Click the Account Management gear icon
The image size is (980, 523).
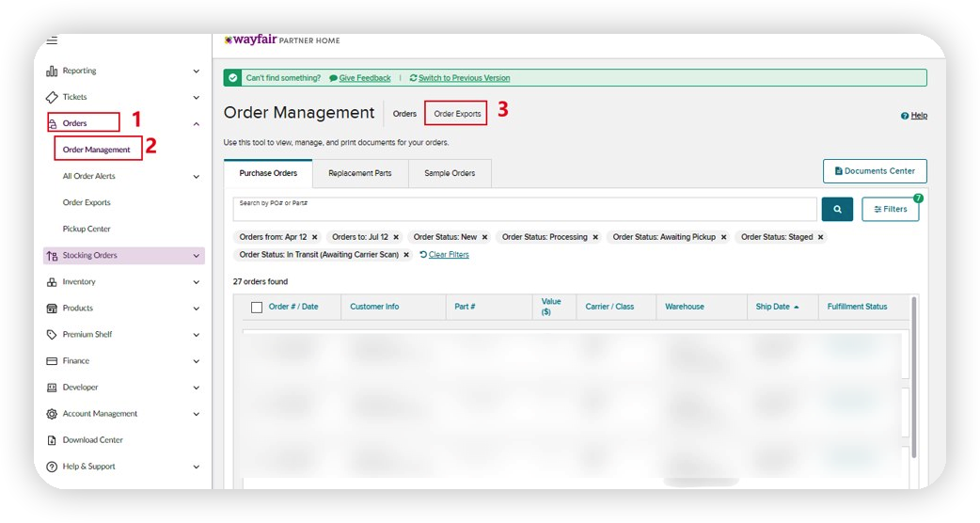(x=52, y=414)
